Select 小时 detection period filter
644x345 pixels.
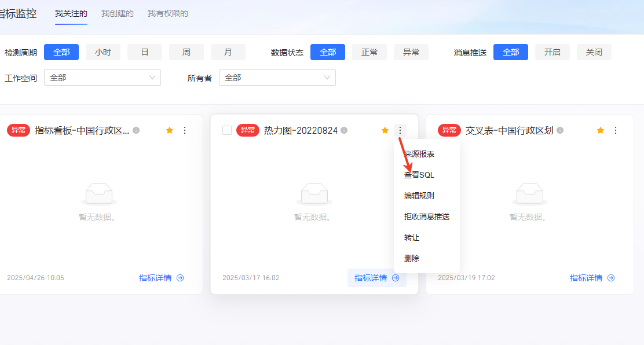click(103, 52)
